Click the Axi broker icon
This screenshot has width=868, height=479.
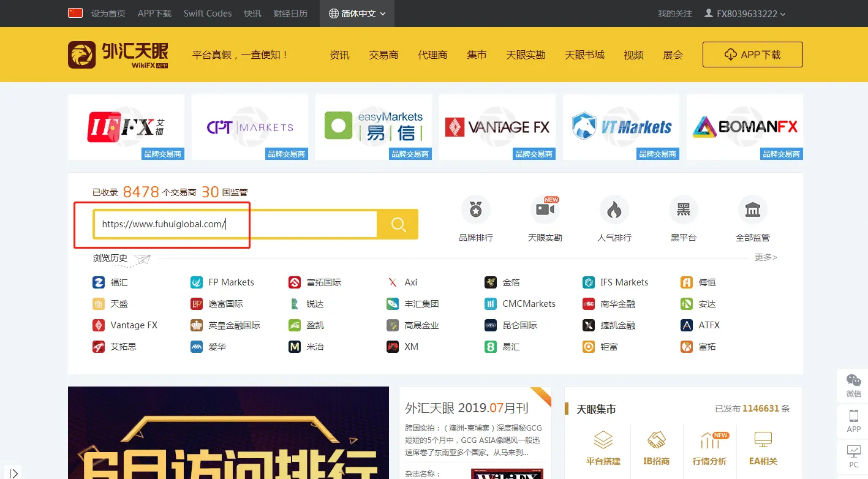393,282
